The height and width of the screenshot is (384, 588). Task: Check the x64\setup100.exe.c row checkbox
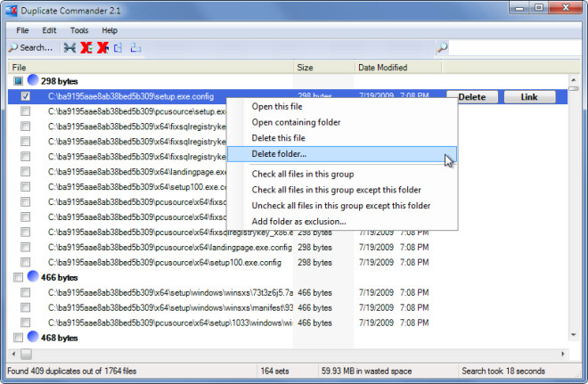26,187
